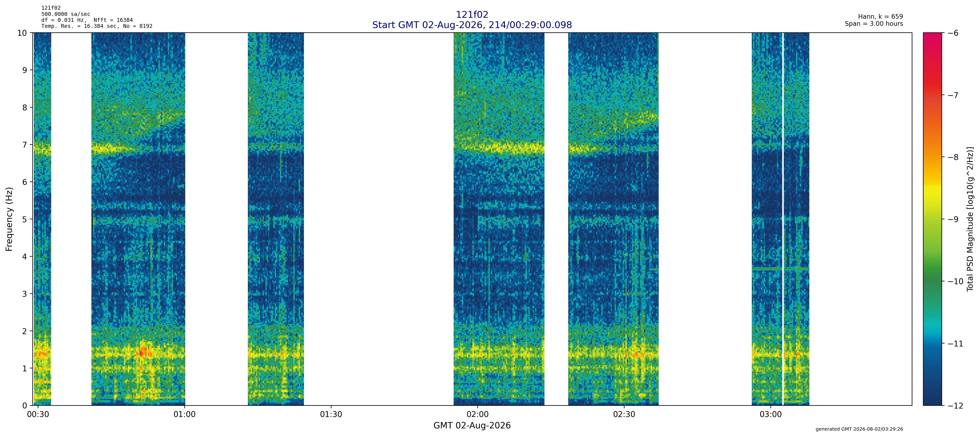Viewport: 980px width, 437px height.
Task: Select the "02:00" time axis tick label
Action: 477,414
